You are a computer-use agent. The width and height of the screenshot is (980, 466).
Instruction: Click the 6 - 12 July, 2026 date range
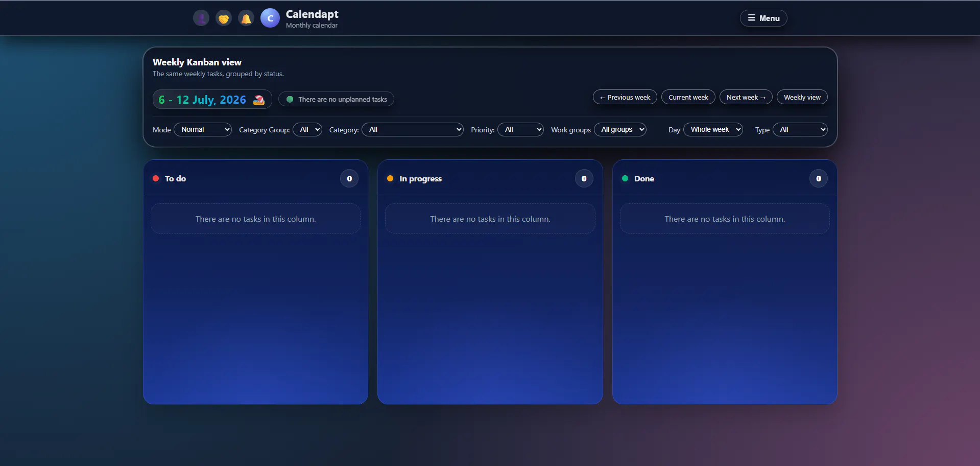coord(202,100)
